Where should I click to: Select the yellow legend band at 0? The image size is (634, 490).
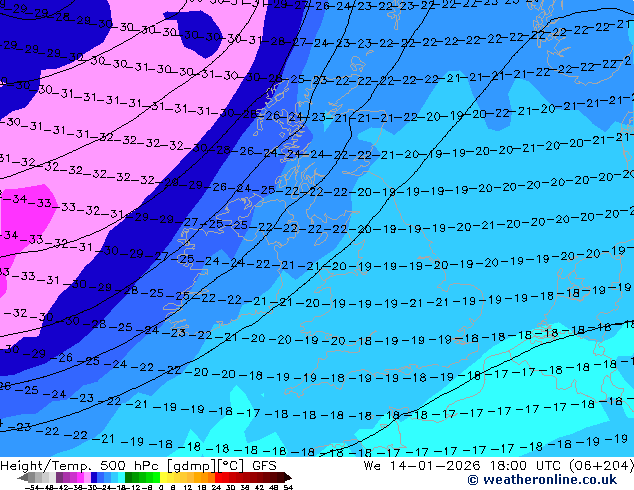[163, 477]
